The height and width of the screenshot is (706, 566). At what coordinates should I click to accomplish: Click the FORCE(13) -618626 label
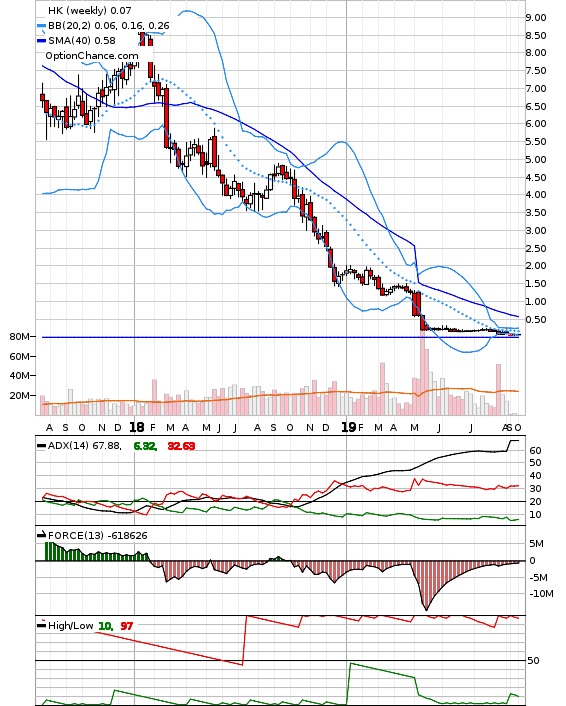[98, 536]
